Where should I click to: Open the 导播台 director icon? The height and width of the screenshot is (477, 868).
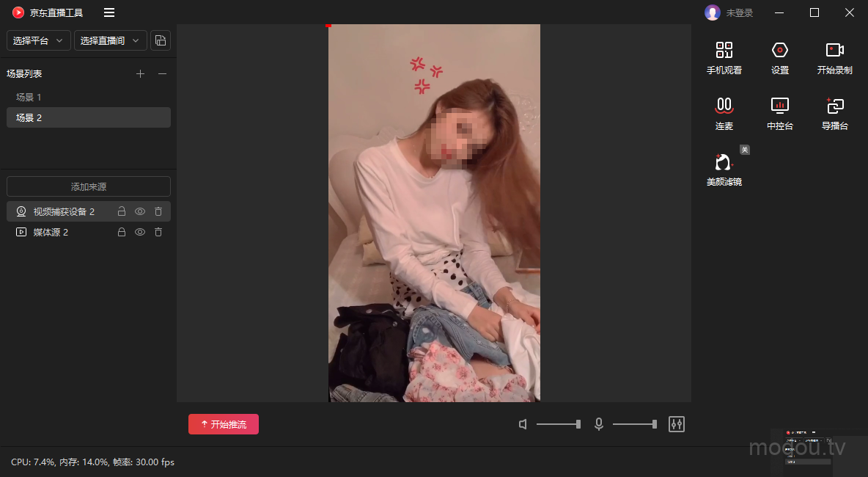(834, 106)
